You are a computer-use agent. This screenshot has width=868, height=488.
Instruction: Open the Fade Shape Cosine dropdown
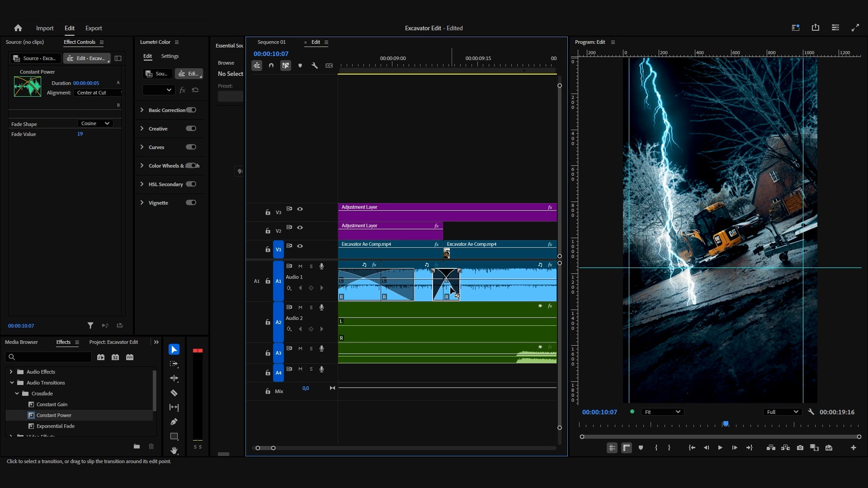pyautogui.click(x=95, y=123)
